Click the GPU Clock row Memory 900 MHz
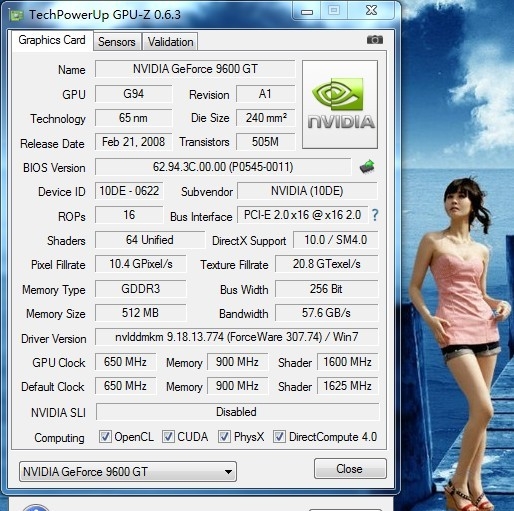This screenshot has width=514, height=511. (x=237, y=362)
